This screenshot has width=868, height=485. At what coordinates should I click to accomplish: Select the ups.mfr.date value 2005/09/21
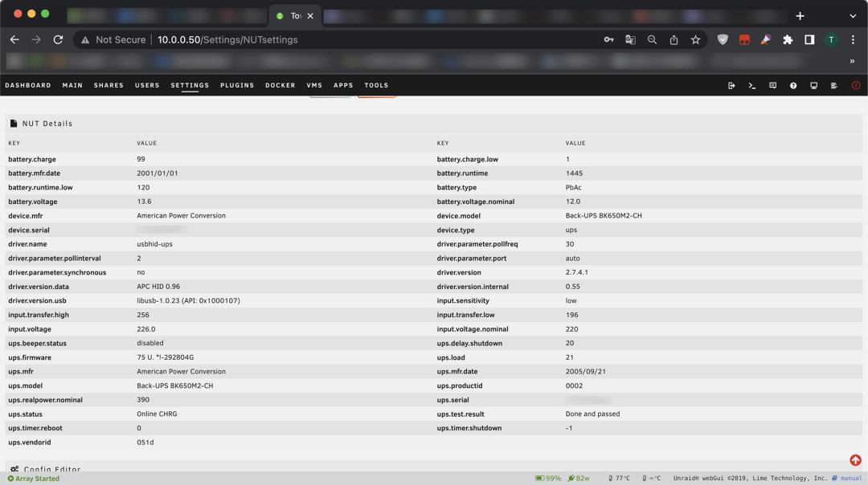click(586, 372)
